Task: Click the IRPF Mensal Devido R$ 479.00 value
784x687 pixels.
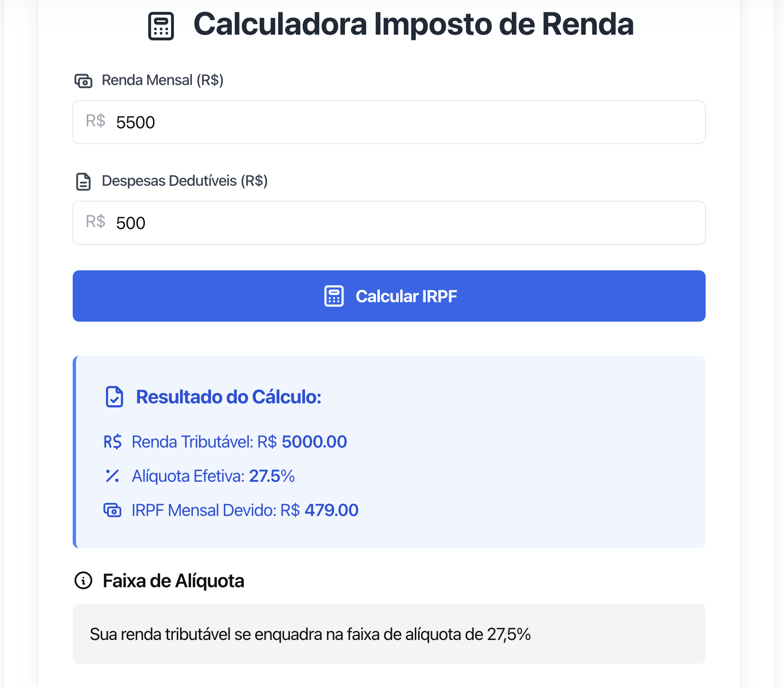Action: tap(331, 510)
